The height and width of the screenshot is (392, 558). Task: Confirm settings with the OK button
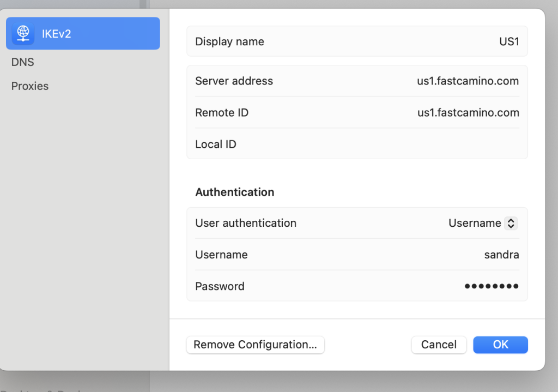coord(500,345)
